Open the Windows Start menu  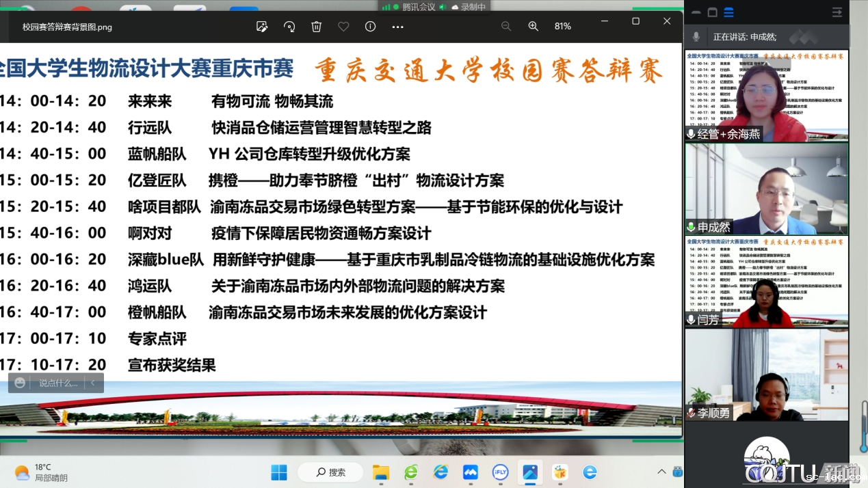click(279, 472)
